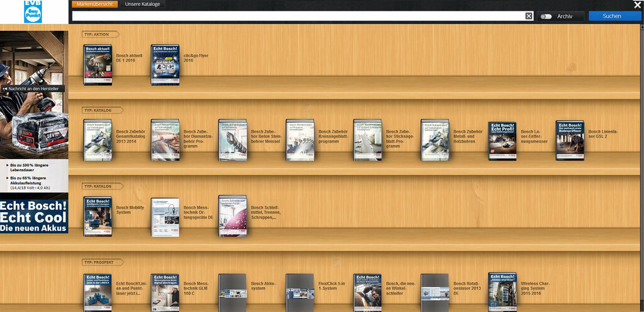Open Bosch Laser-Entfernungsmesser catalog cover
The image size is (644, 312).
pyautogui.click(x=502, y=141)
